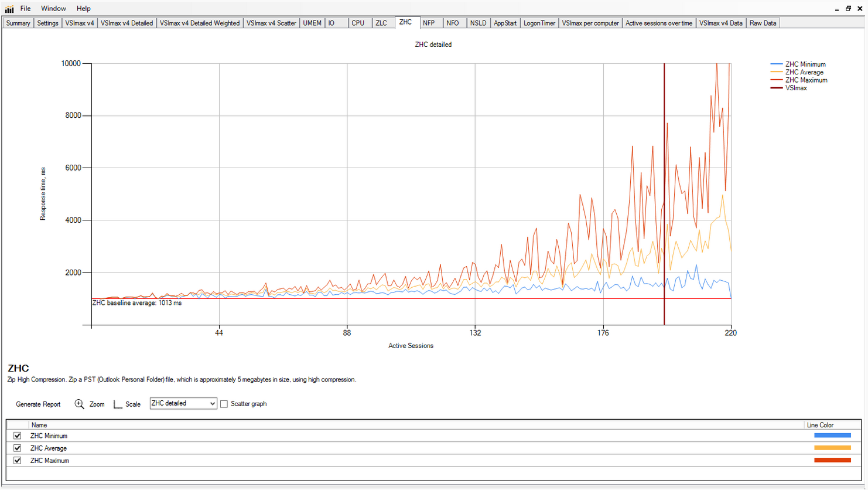Click the Scale button label
Viewport: 868px width, 490px height.
133,404
